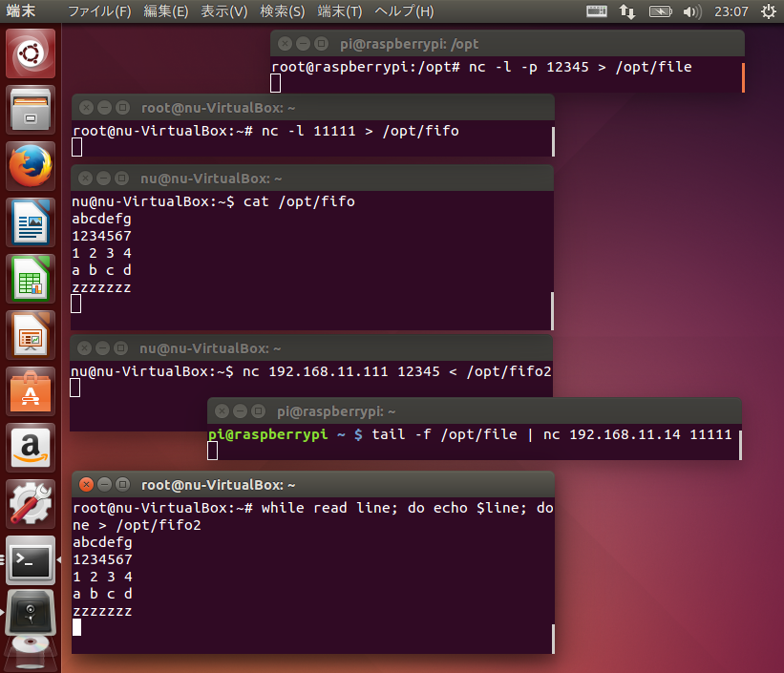Launch LibreOffice Writer from the dock
This screenshot has height=673, width=784.
(31, 224)
